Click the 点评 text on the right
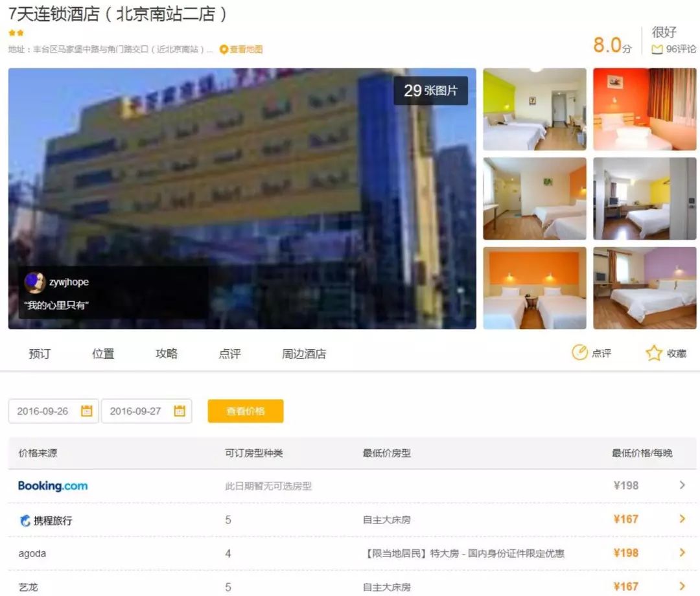 coord(601,353)
